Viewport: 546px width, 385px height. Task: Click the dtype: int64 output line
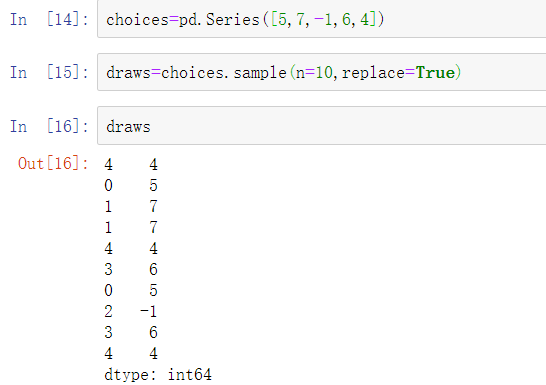click(x=158, y=375)
